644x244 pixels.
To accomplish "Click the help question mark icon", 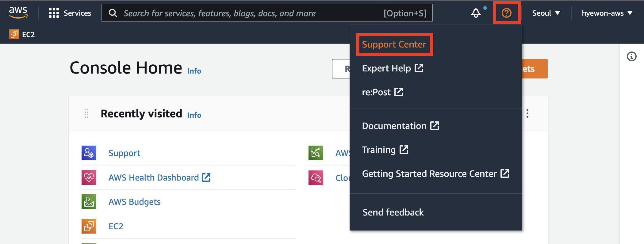I will [x=507, y=13].
